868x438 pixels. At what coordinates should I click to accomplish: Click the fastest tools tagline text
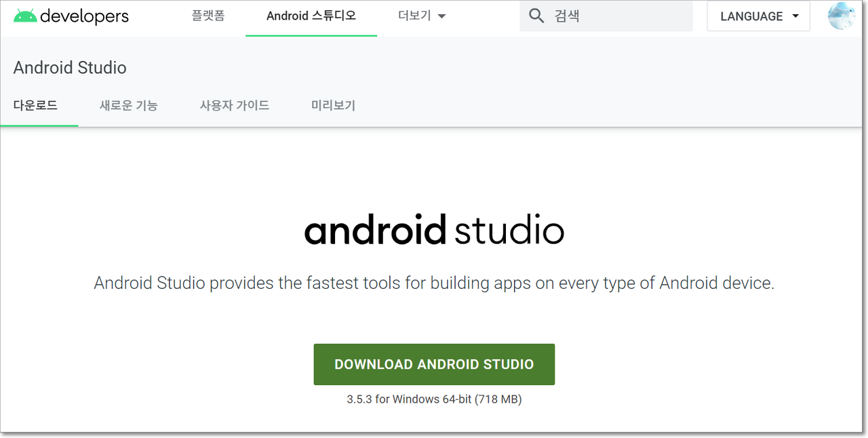pos(434,283)
